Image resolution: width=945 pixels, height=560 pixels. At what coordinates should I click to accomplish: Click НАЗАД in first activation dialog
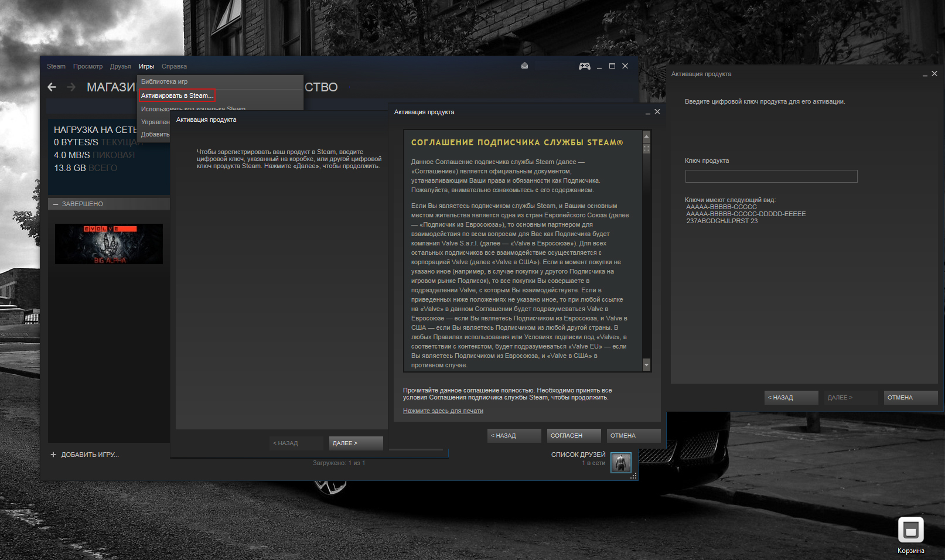296,443
